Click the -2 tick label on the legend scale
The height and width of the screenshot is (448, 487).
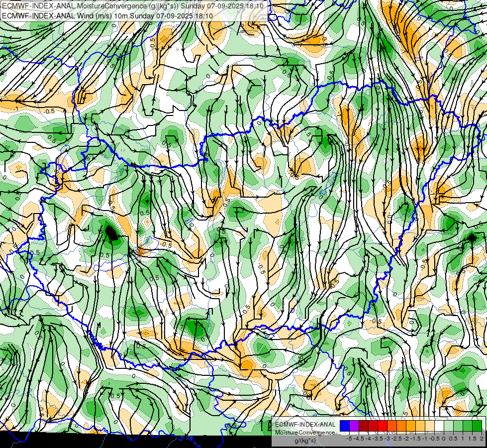[x=406, y=439]
